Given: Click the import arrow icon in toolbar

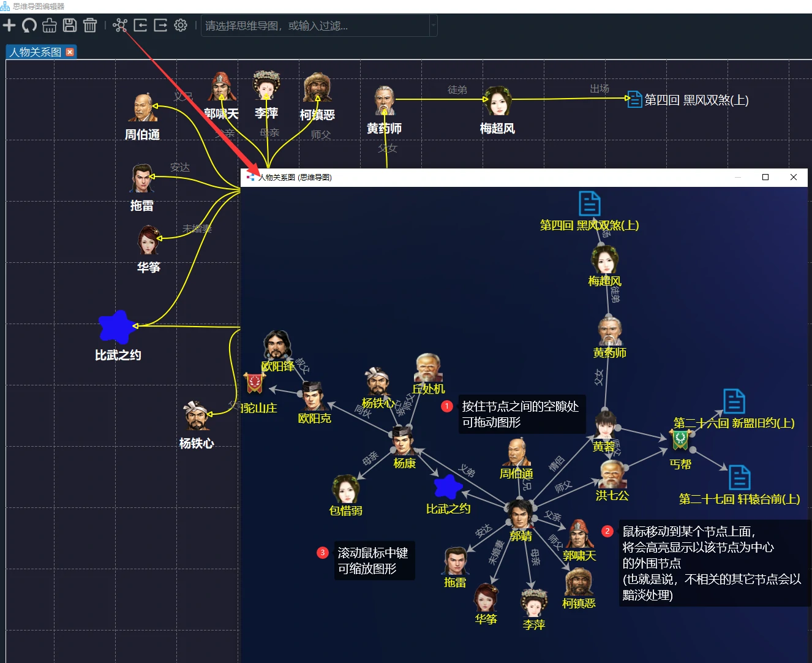Looking at the screenshot, I should pos(140,25).
